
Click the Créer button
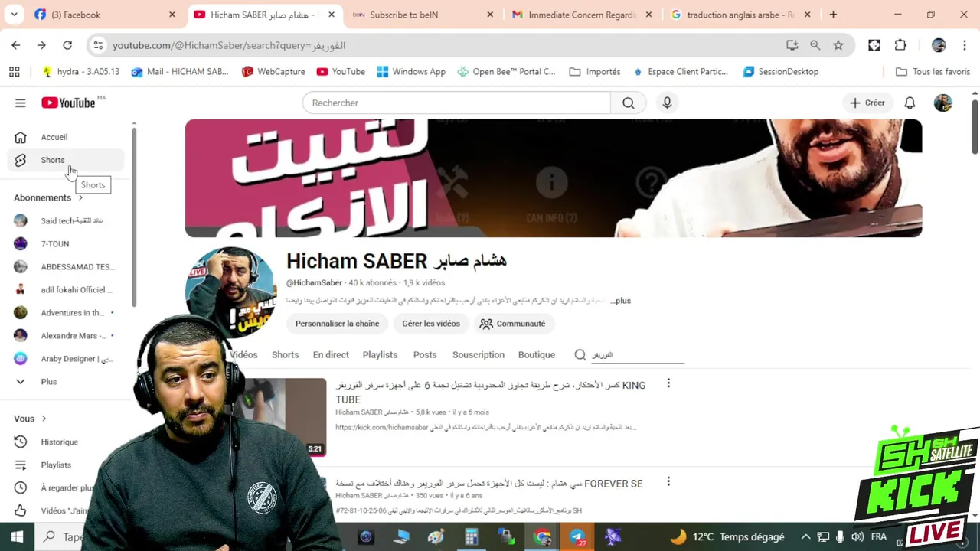[867, 103]
